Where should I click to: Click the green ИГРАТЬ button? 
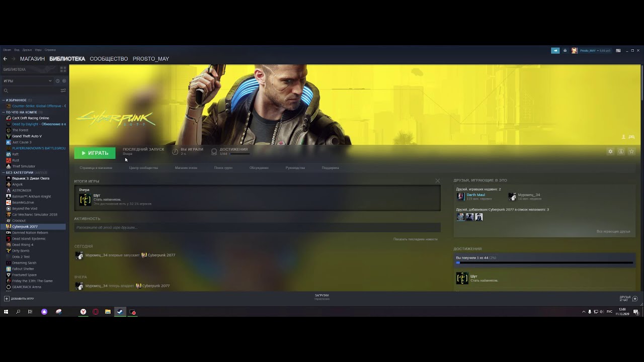(95, 153)
